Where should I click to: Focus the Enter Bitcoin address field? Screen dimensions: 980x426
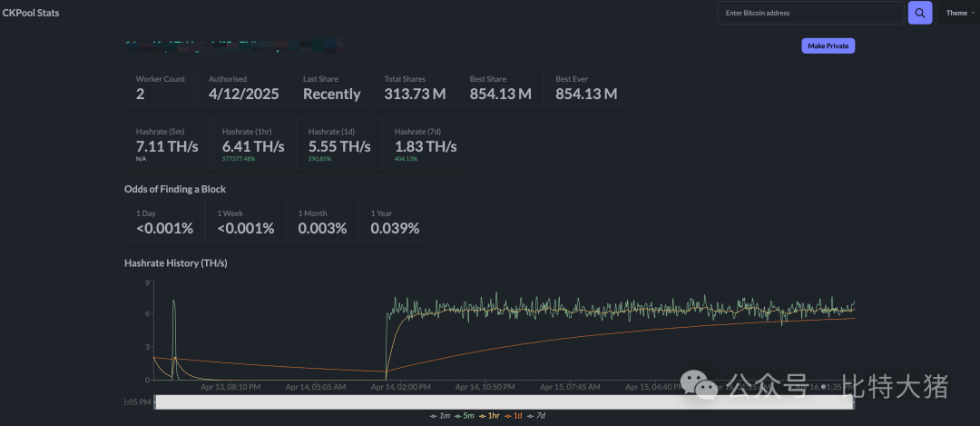click(810, 13)
